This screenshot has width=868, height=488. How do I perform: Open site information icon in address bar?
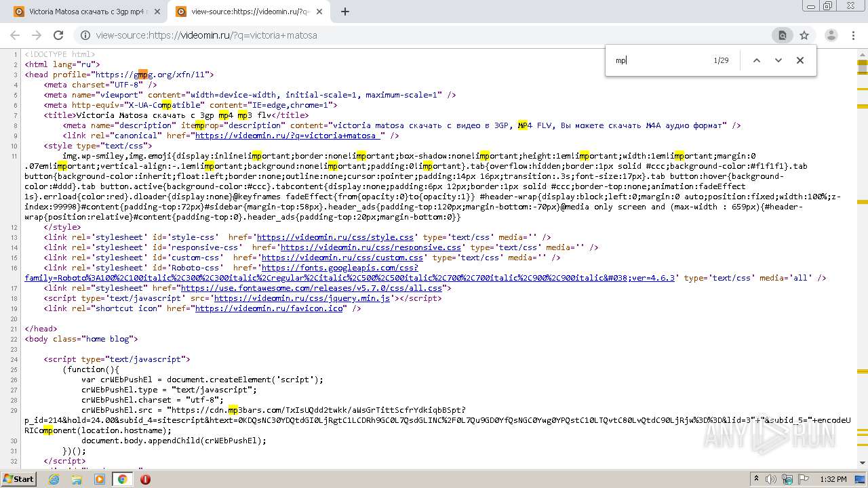tap(85, 35)
